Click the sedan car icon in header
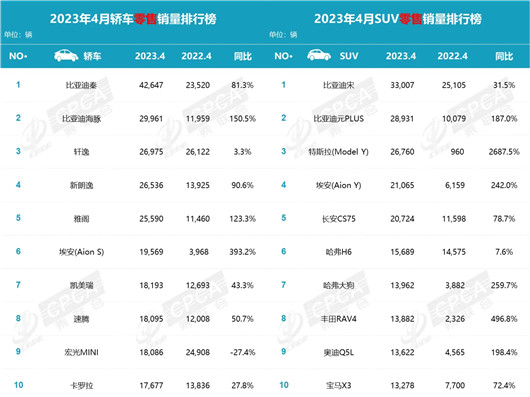 [x=66, y=55]
